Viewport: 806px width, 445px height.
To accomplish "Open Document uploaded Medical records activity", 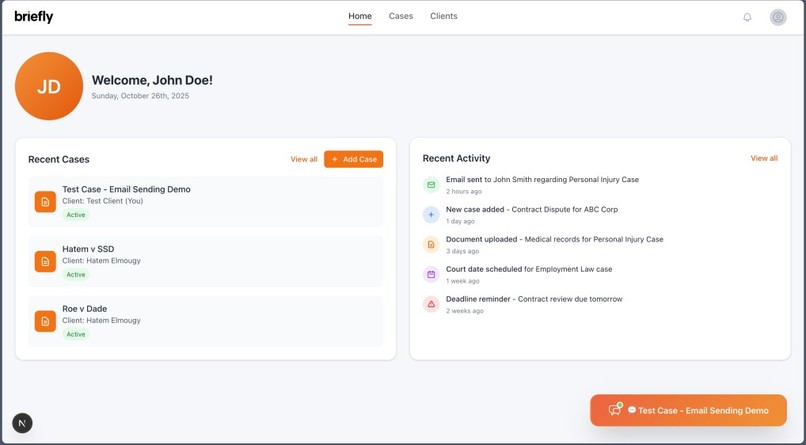I will (555, 239).
